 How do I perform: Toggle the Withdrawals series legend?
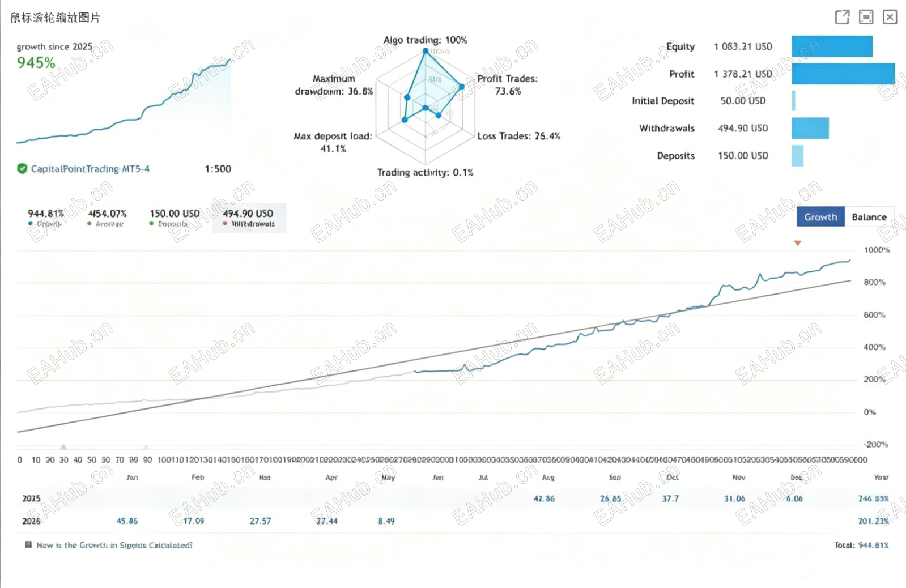[249, 218]
